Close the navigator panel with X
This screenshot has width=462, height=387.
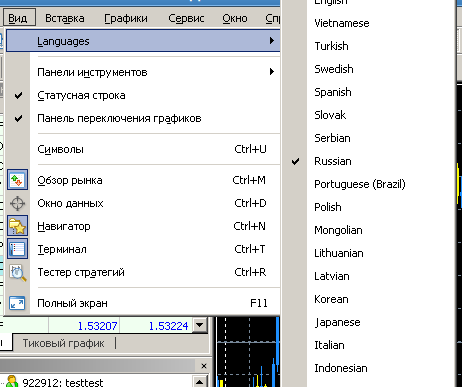[204, 366]
